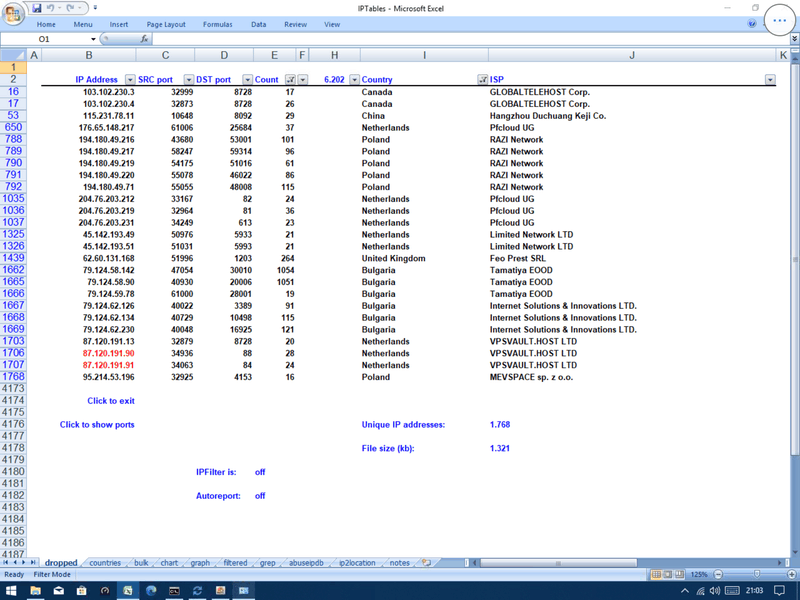The width and height of the screenshot is (800, 600).
Task: Open the View ribbon tab
Action: 332,24
